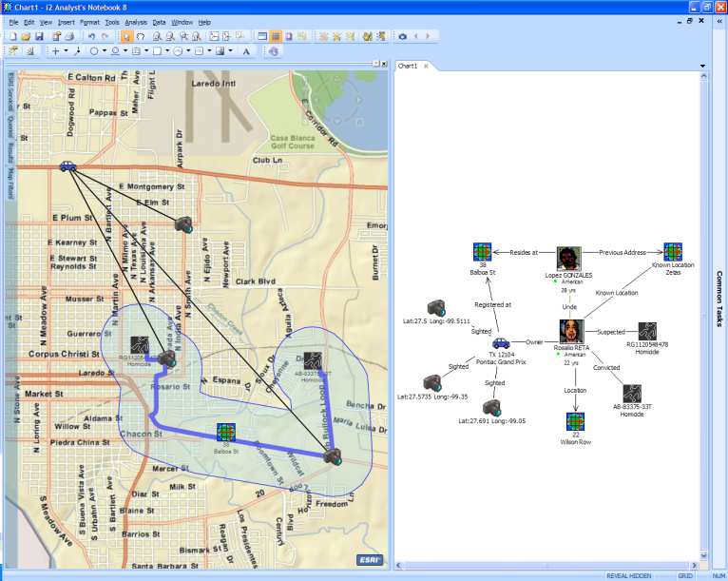Click the 'Suspected' link label
The width and height of the screenshot is (728, 581).
(x=610, y=332)
